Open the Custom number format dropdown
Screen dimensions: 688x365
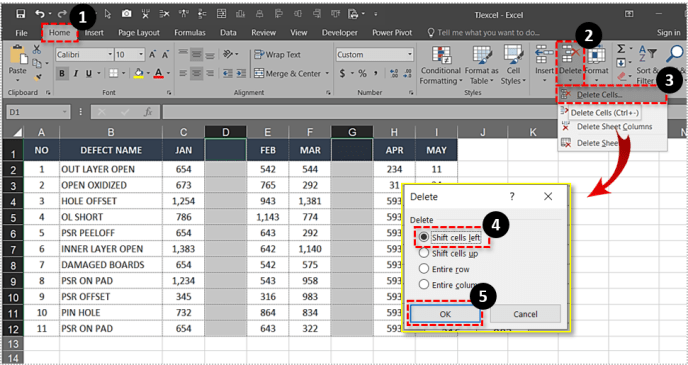click(x=410, y=55)
